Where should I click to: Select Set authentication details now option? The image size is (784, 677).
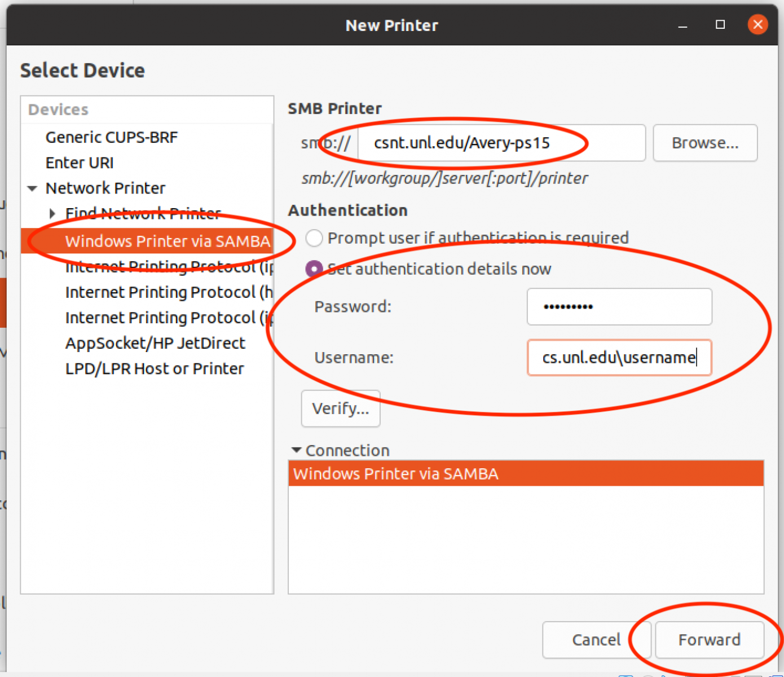point(314,269)
